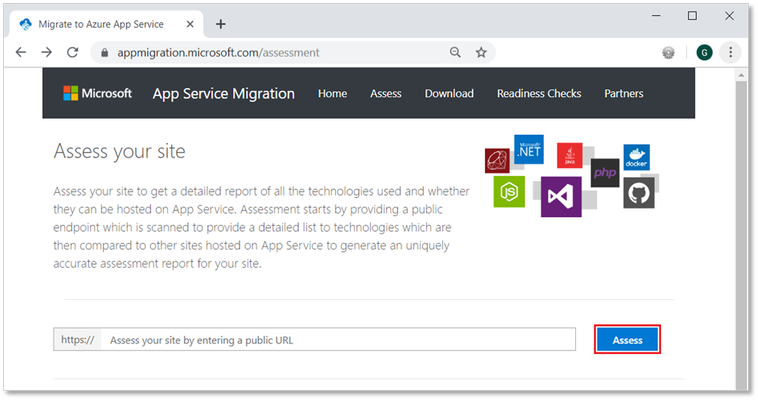Click the Ruby logo tile
This screenshot has height=400, width=758.
(x=497, y=161)
